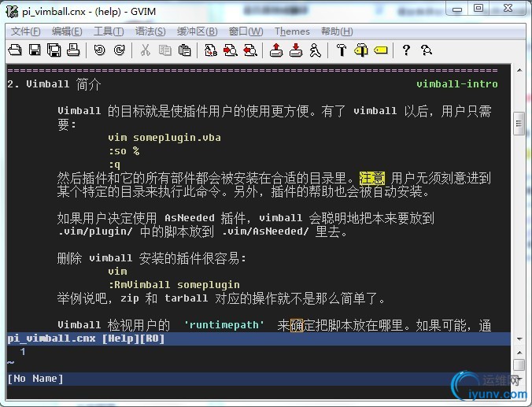Open the 缓冲区(B) menu
Screen dimensions: 532x407
197,31
